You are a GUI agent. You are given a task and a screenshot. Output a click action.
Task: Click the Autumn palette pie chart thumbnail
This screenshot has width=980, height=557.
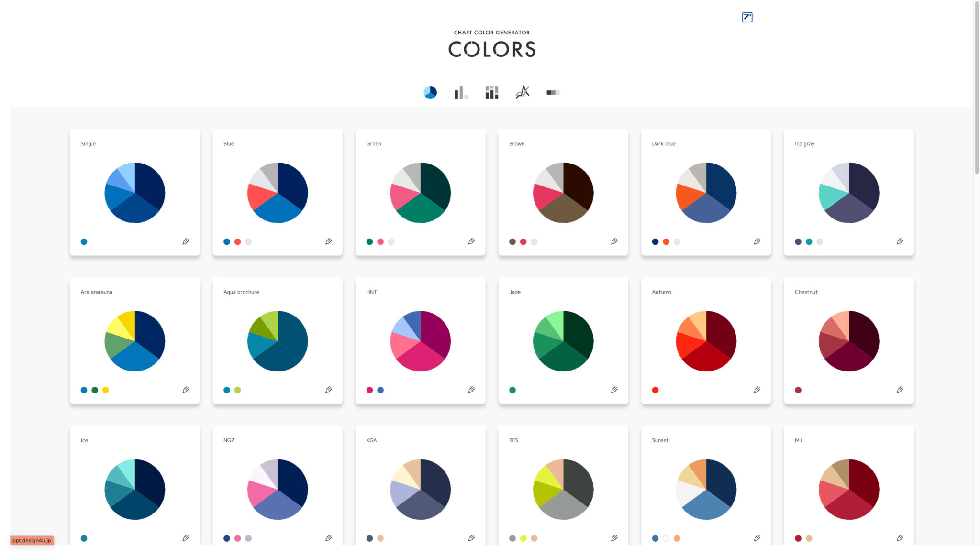click(x=706, y=340)
